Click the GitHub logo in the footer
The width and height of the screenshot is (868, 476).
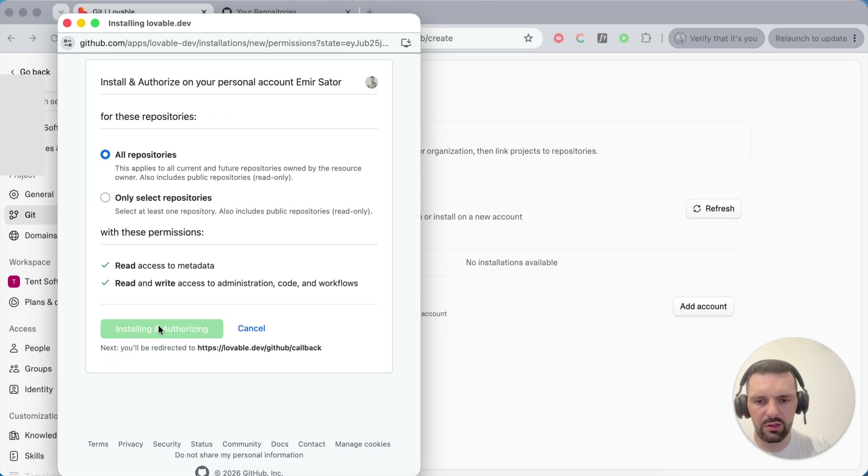(202, 471)
